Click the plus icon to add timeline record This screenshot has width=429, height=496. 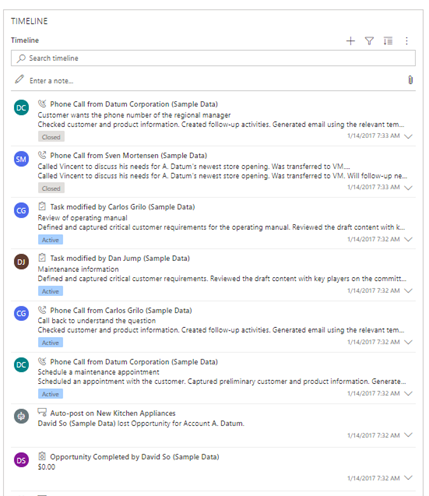click(350, 41)
